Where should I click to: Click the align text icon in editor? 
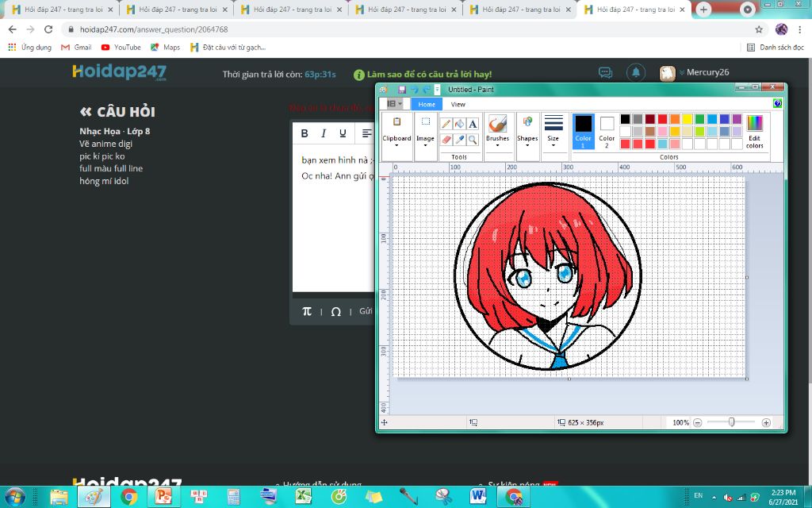tap(366, 133)
